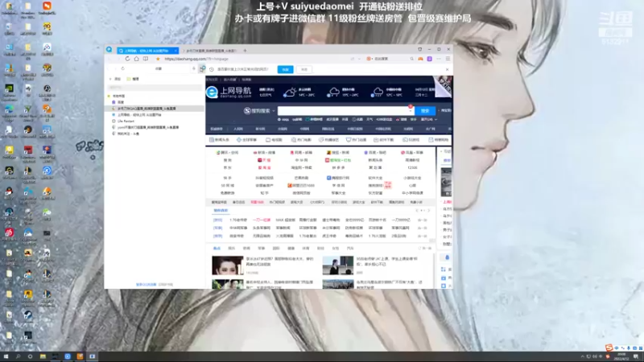The height and width of the screenshot is (362, 644).
Task: Open taskbar search magnifier
Action: click(18, 356)
